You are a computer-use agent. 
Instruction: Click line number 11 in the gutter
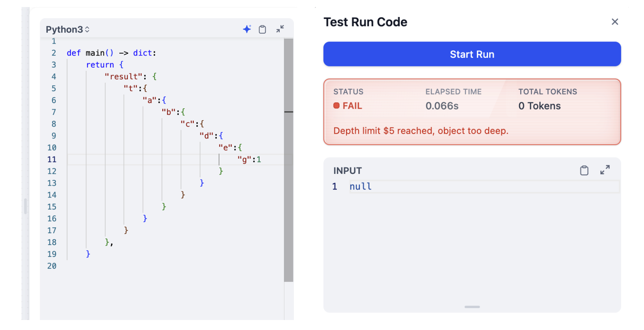(x=52, y=159)
